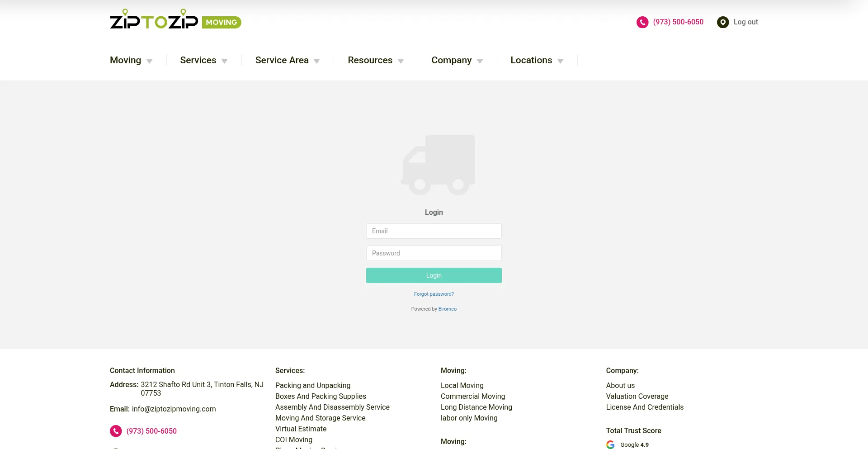Viewport: 868px width, 449px height.
Task: Expand the Company menu arrow
Action: coord(480,61)
